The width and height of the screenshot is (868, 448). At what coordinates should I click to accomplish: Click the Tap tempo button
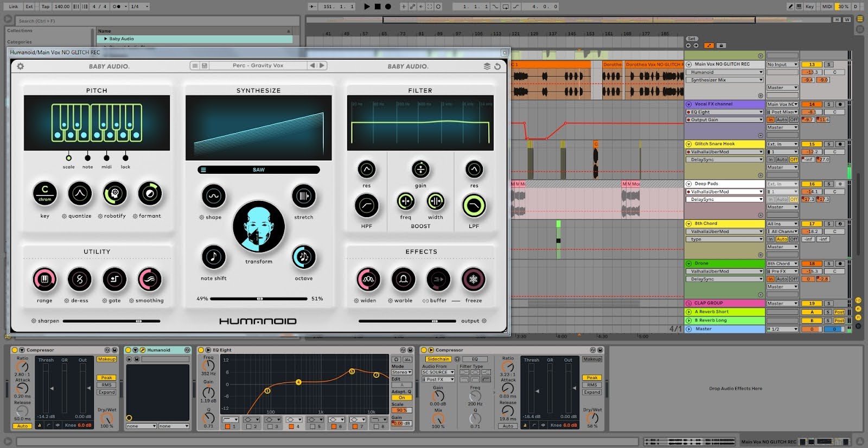coord(46,7)
